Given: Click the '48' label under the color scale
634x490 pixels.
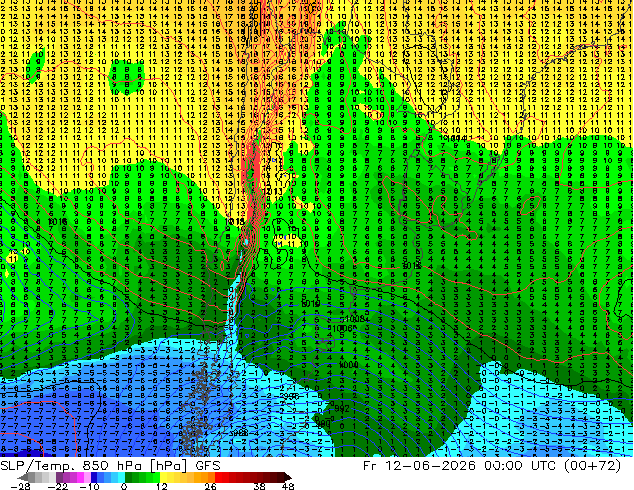Looking at the screenshot, I should pyautogui.click(x=288, y=486).
